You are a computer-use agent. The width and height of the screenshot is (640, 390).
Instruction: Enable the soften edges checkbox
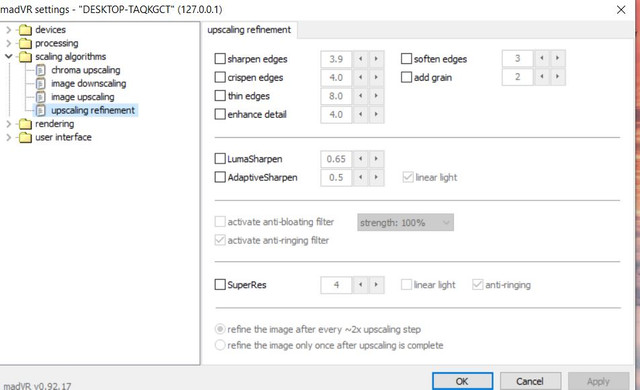(406, 59)
